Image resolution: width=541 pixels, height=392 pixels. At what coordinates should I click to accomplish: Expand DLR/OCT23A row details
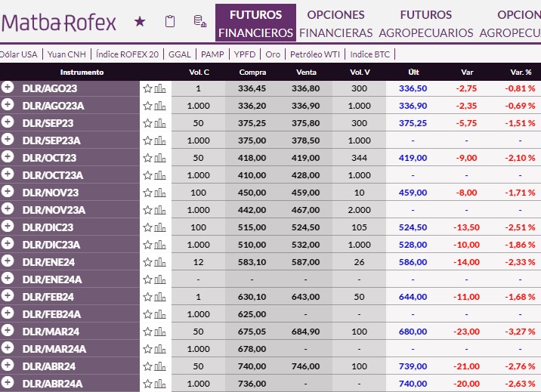pyautogui.click(x=8, y=174)
